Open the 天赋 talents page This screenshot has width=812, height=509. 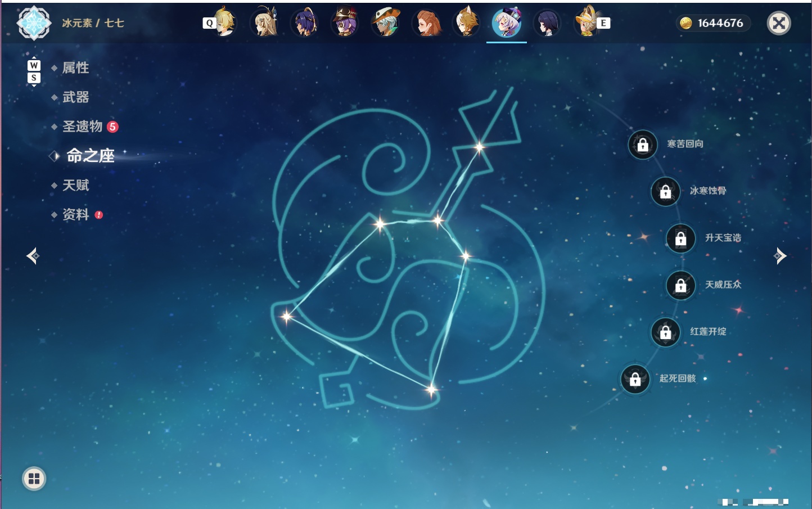point(75,185)
